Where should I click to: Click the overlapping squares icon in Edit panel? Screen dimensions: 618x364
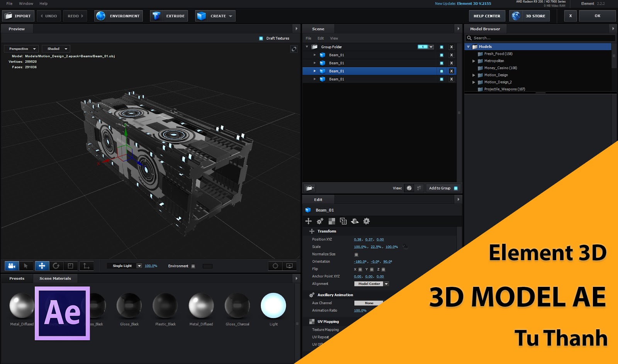[343, 221]
